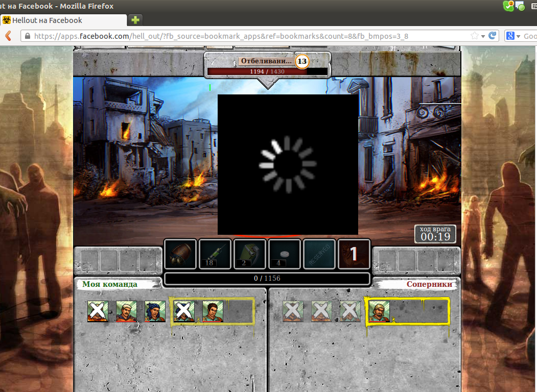
Task: Go back with the browser back arrow
Action: [9, 36]
